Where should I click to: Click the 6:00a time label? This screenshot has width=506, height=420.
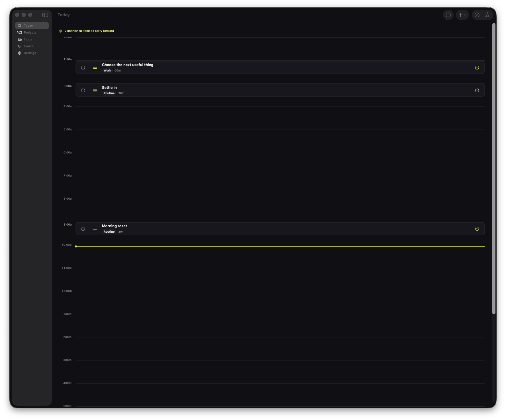(68, 153)
